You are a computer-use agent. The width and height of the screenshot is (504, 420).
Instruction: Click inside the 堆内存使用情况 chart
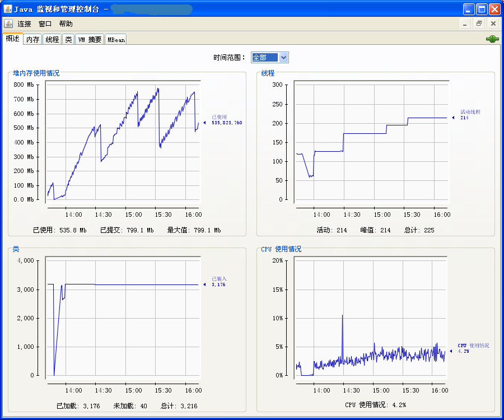coord(123,146)
